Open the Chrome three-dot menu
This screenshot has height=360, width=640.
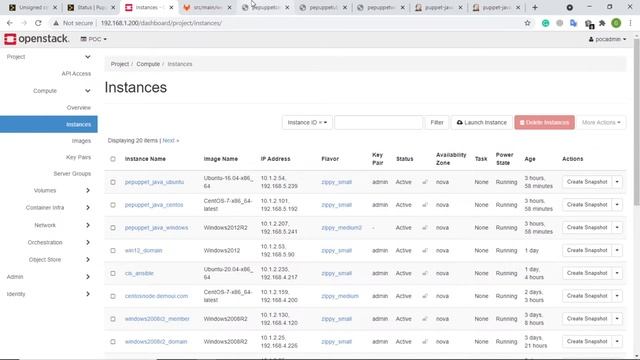(631, 23)
